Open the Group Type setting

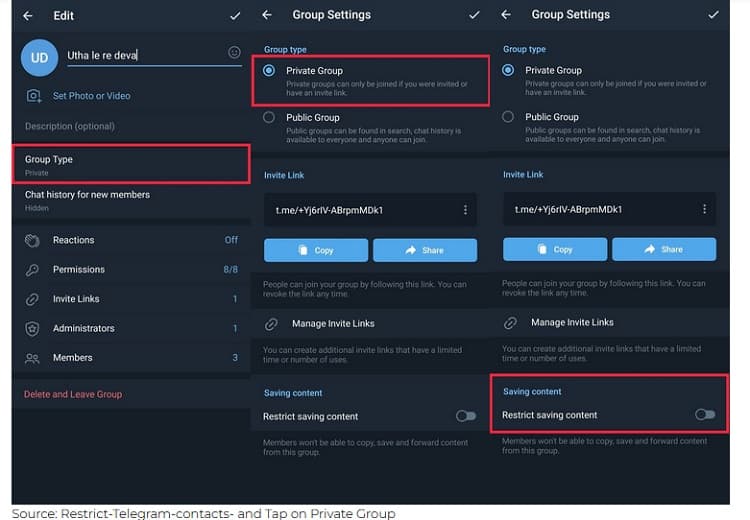(x=130, y=165)
